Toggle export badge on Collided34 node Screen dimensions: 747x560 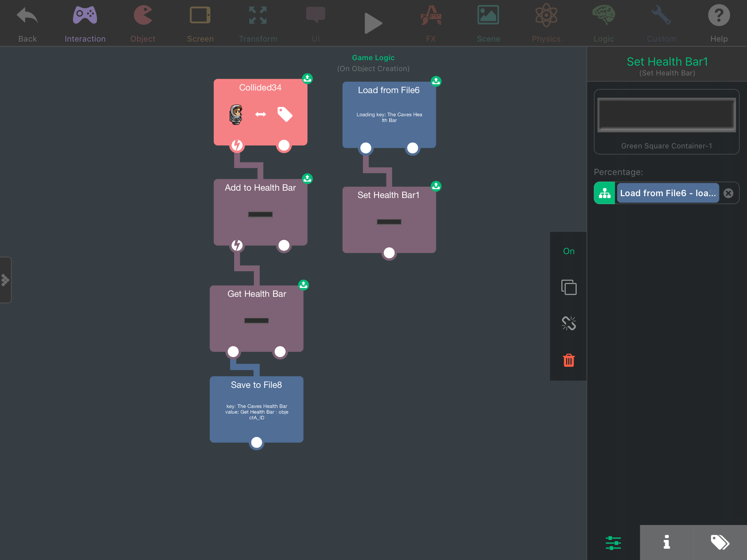click(307, 78)
